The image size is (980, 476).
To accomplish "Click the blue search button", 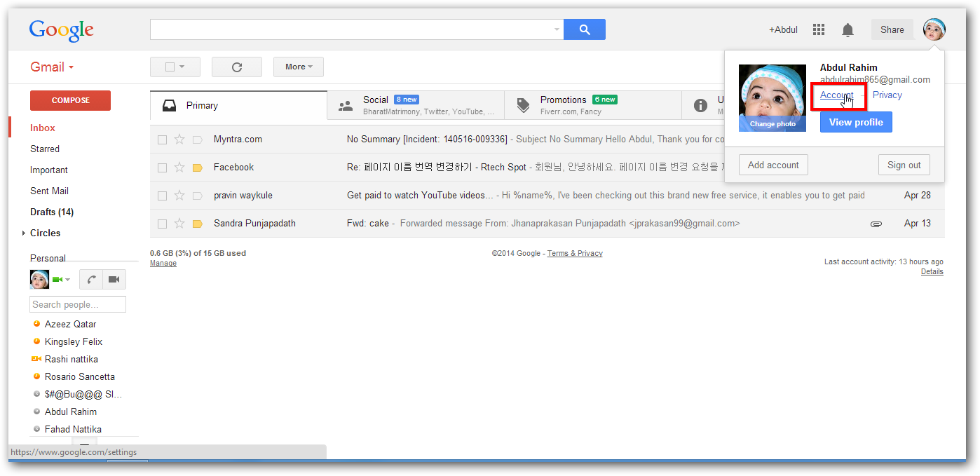I will (584, 29).
